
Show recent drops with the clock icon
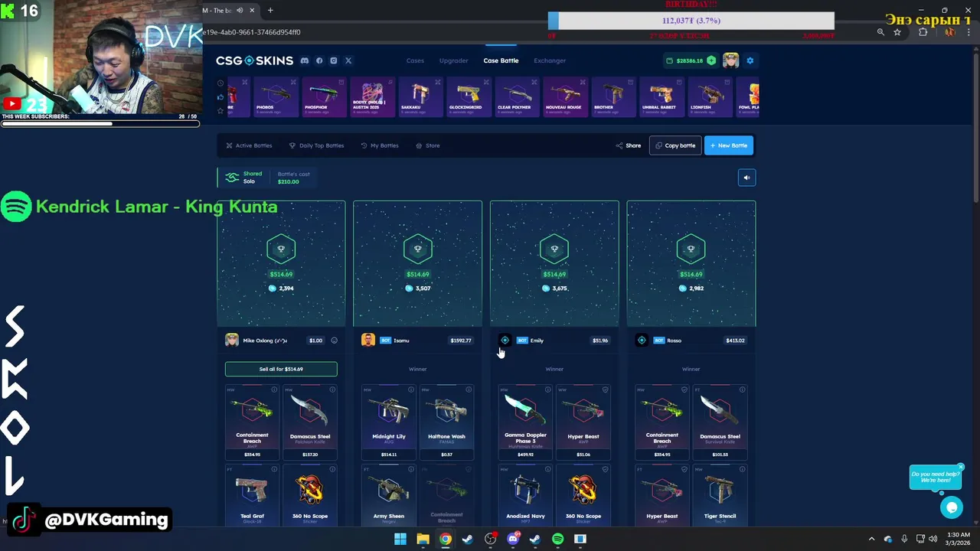220,83
